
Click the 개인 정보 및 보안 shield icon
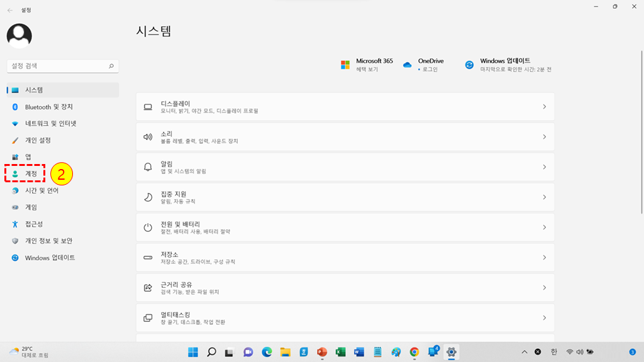point(15,241)
